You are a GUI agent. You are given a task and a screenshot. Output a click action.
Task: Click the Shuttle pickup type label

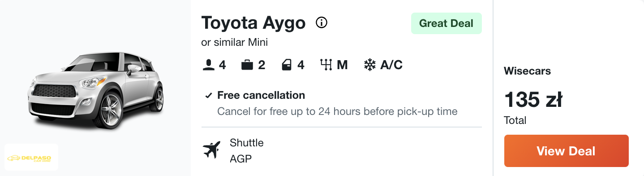[247, 143]
